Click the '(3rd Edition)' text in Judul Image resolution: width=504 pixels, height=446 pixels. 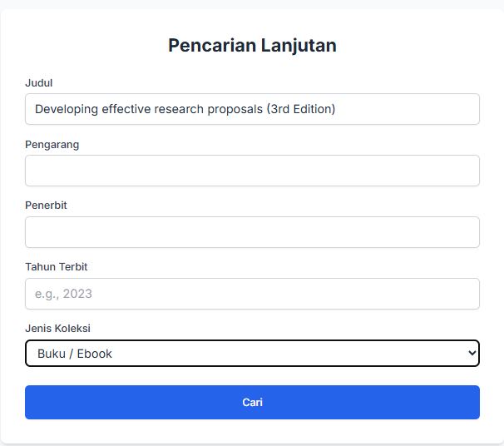tap(301, 109)
